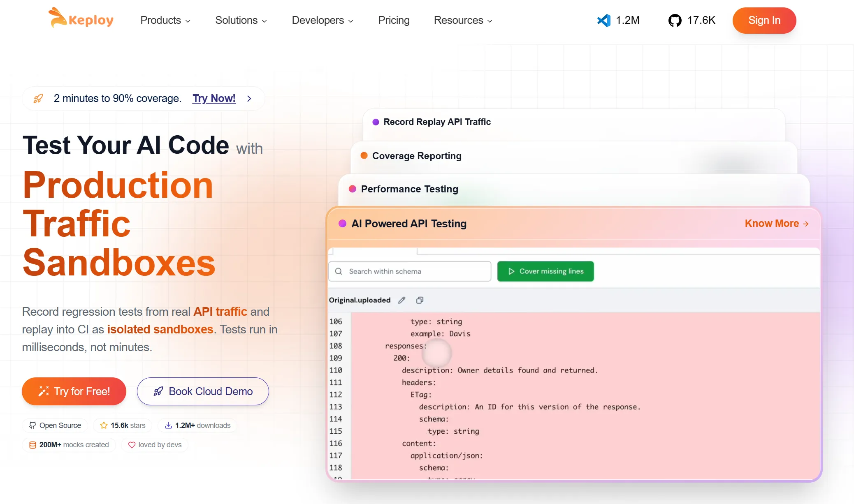
Task: Click the Search within schema field
Action: (410, 271)
